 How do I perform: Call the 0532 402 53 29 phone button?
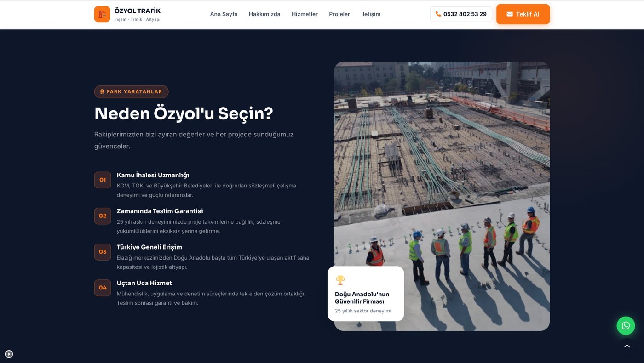tap(461, 14)
